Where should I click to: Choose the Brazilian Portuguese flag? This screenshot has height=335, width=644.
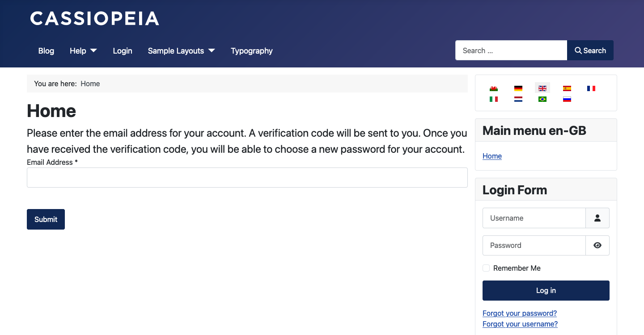(x=542, y=99)
